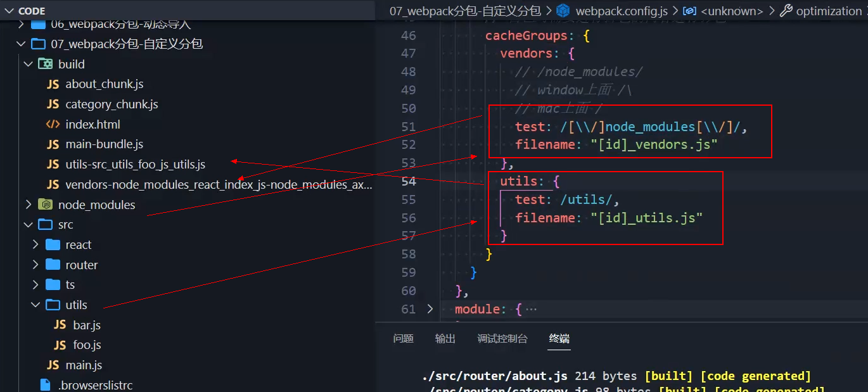
Task: Open about_chunk.js in the build folder
Action: [105, 84]
